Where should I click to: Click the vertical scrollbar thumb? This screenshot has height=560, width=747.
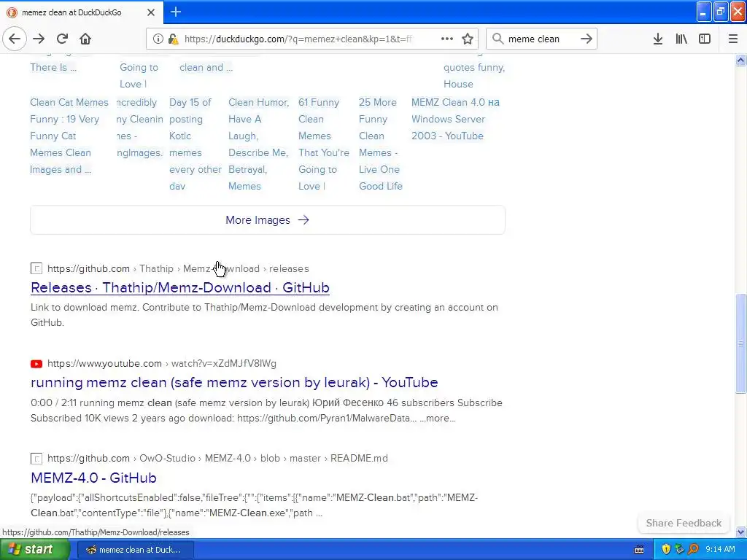coord(741,344)
